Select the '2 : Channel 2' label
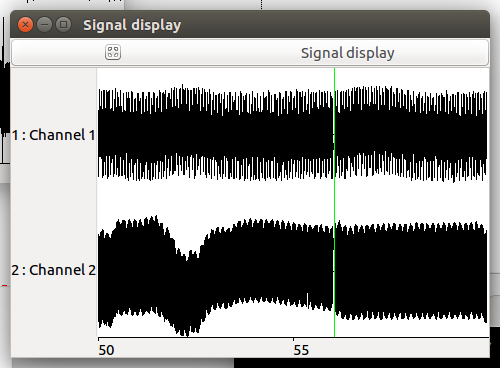 coord(53,270)
